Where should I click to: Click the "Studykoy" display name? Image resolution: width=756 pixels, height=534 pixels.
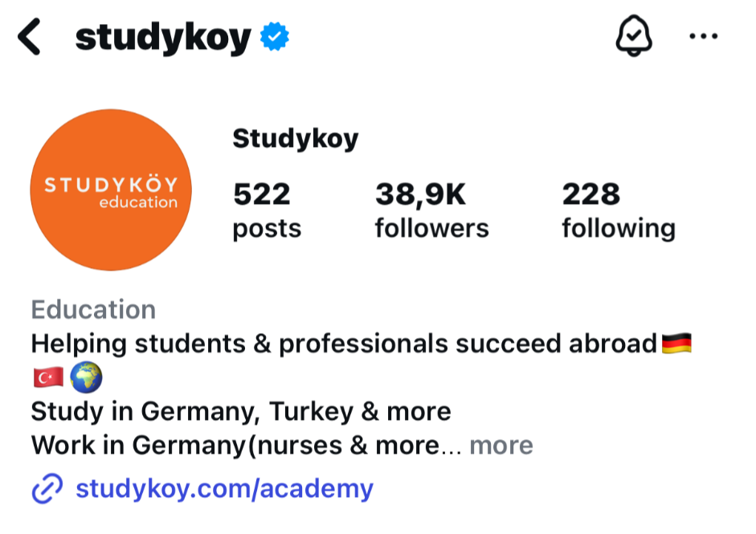tap(295, 139)
